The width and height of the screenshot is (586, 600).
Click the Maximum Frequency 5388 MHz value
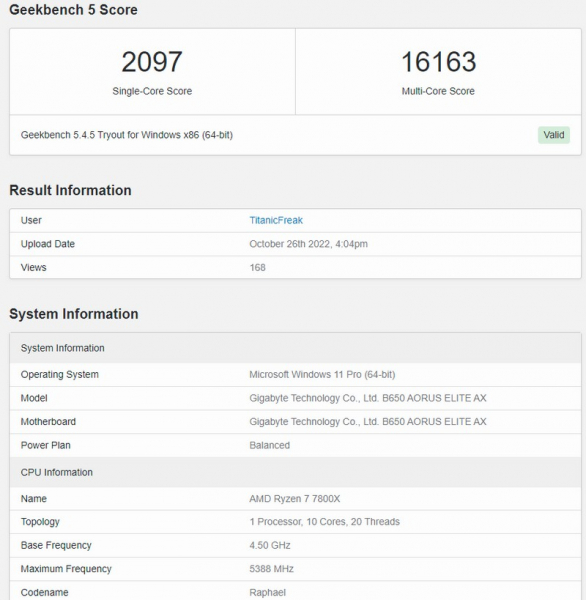[271, 569]
